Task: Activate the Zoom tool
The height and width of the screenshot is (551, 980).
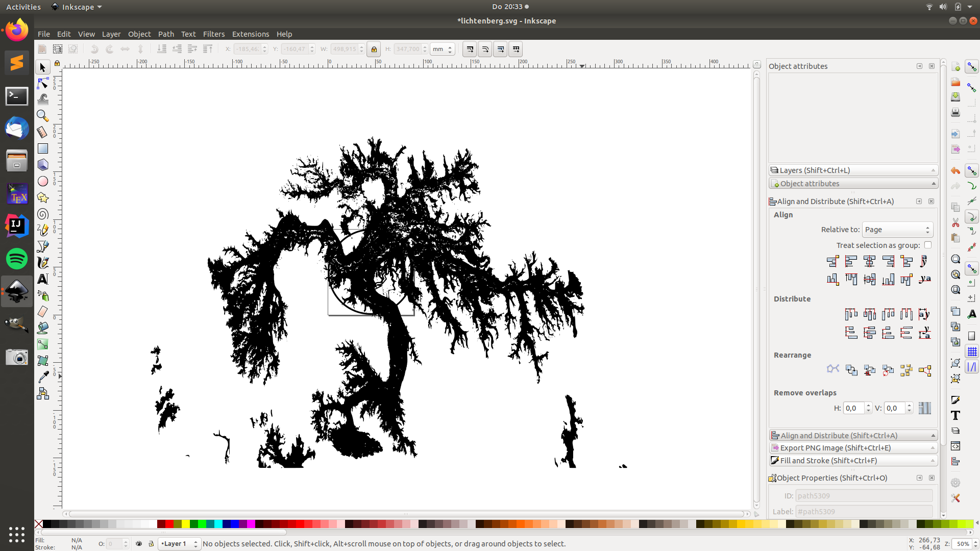Action: pos(42,116)
